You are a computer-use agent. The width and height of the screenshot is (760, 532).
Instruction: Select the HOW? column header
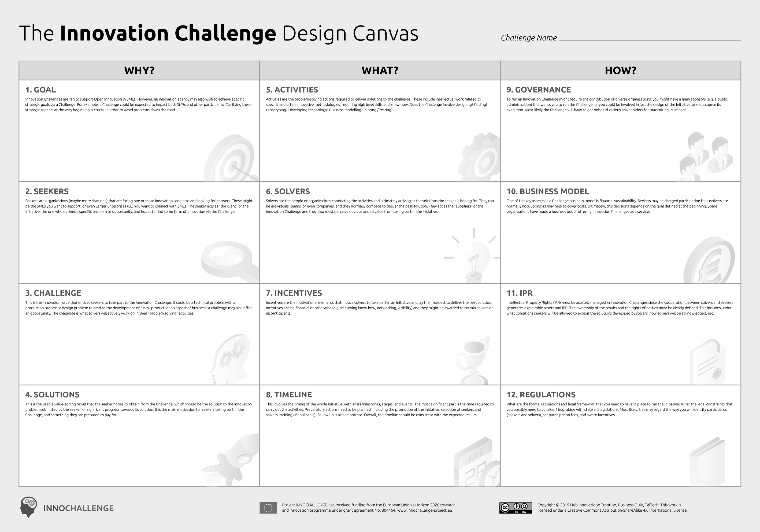620,71
